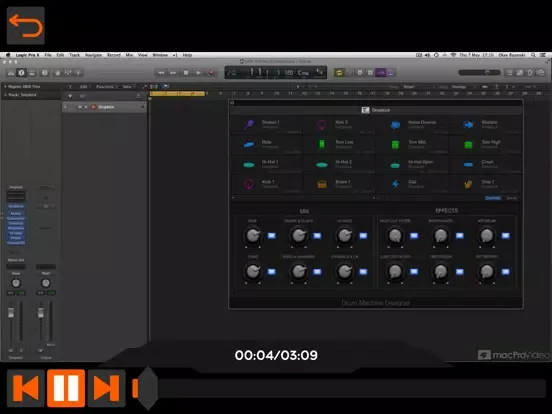Go back with the orange return arrow

(26, 26)
